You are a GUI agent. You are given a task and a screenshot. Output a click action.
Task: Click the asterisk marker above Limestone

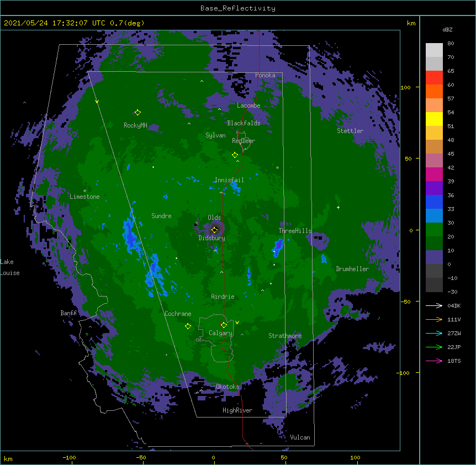(84, 191)
